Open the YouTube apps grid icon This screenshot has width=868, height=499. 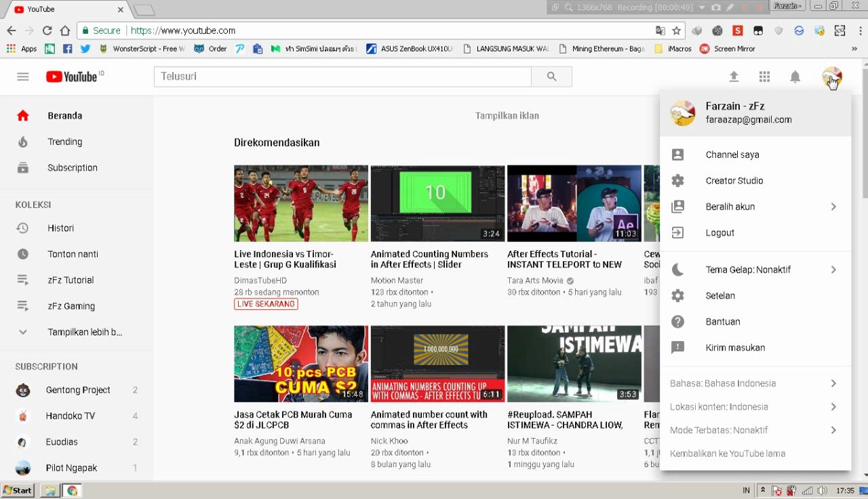point(764,77)
